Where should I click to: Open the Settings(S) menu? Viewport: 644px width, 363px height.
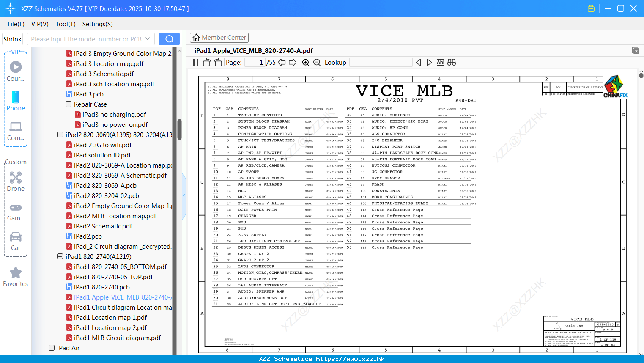tap(98, 24)
